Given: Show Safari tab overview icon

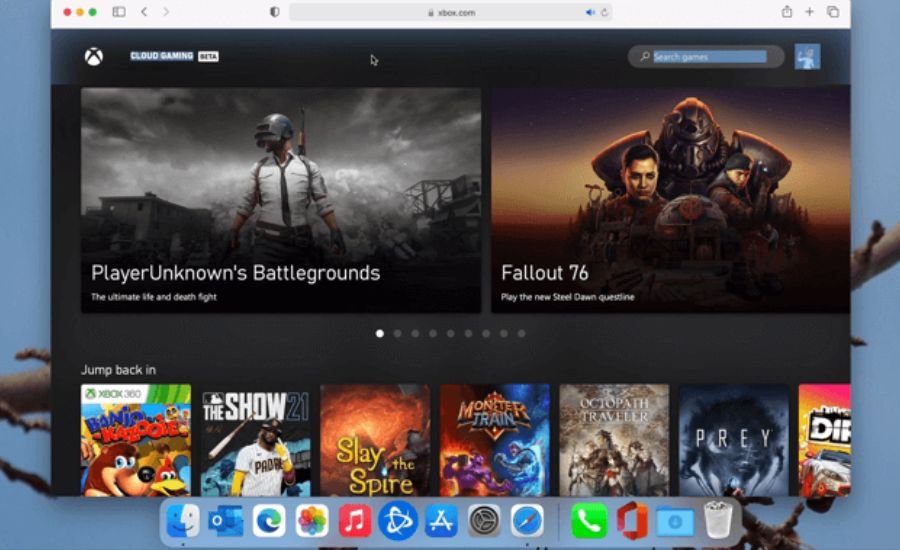Looking at the screenshot, I should (833, 11).
